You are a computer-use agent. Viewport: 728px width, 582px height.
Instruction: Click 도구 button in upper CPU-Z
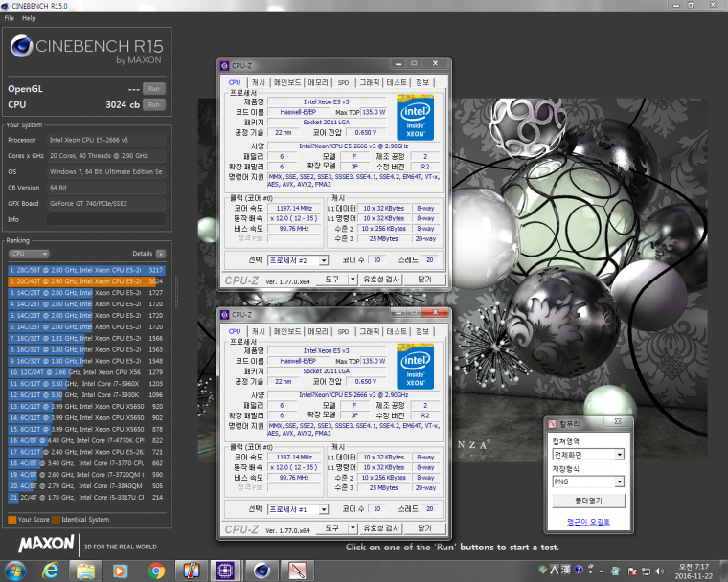[332, 279]
